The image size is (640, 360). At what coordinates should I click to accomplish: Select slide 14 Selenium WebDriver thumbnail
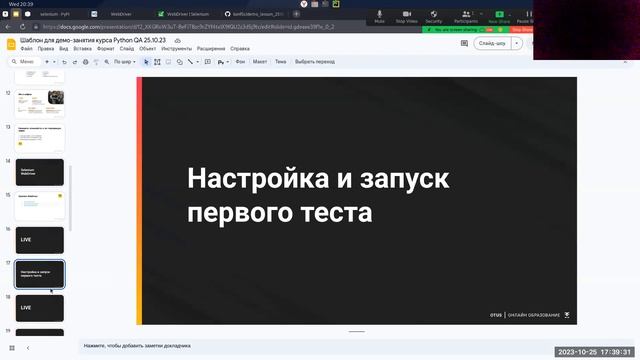pos(40,172)
